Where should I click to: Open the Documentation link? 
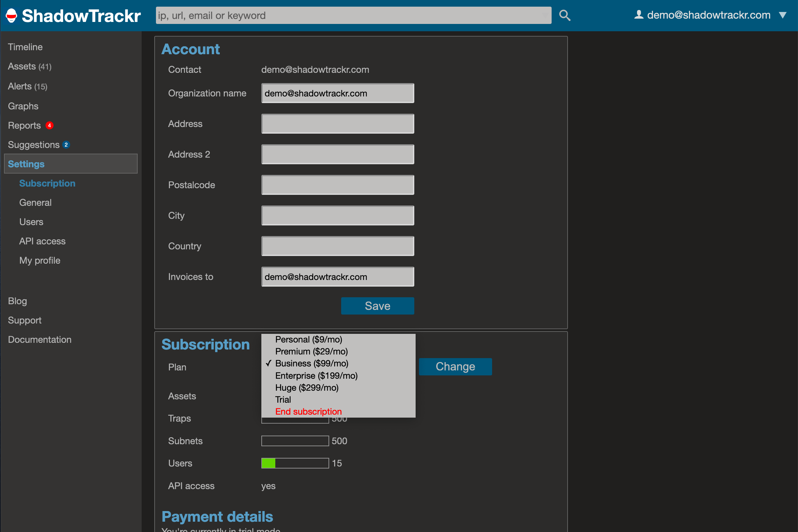[x=40, y=339]
